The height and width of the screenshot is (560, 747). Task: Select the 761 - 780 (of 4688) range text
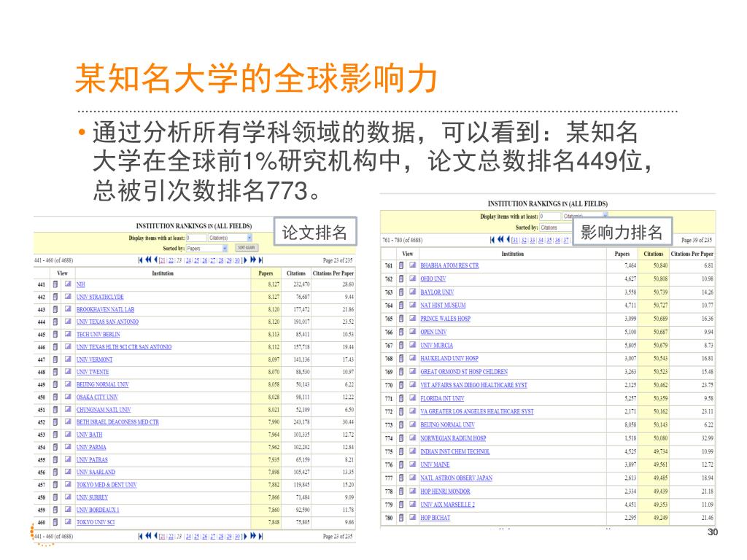(402, 240)
